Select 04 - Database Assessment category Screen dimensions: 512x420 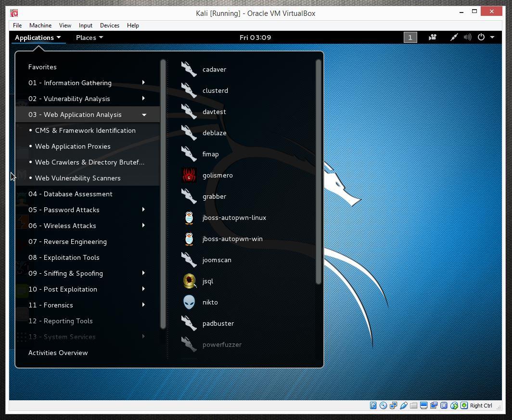click(88, 194)
